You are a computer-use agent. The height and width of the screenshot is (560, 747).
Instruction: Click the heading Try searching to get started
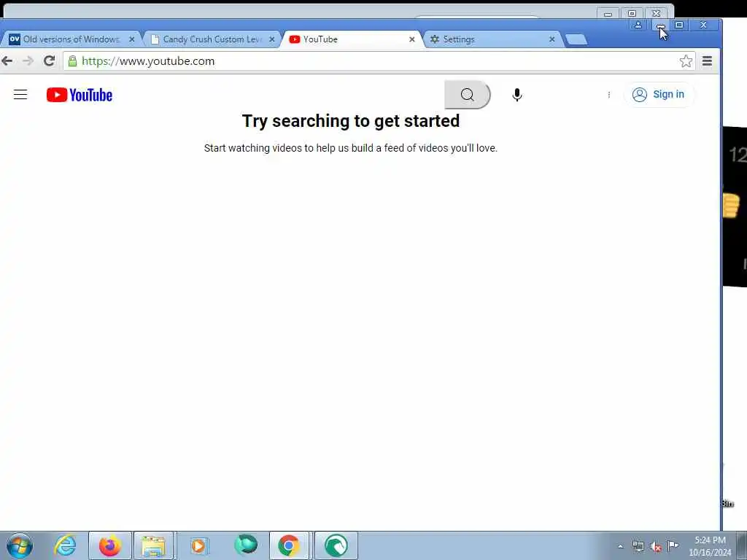click(351, 121)
